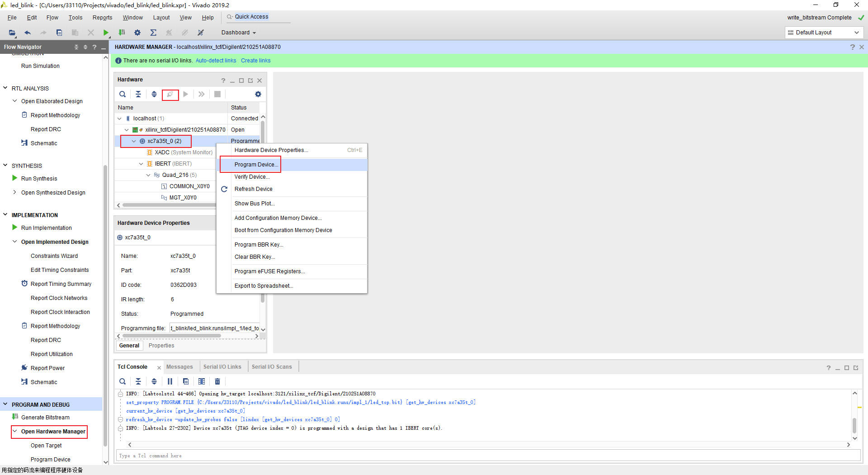Click the green Run flow arrow in toolbar
This screenshot has height=475, width=868.
coord(106,33)
